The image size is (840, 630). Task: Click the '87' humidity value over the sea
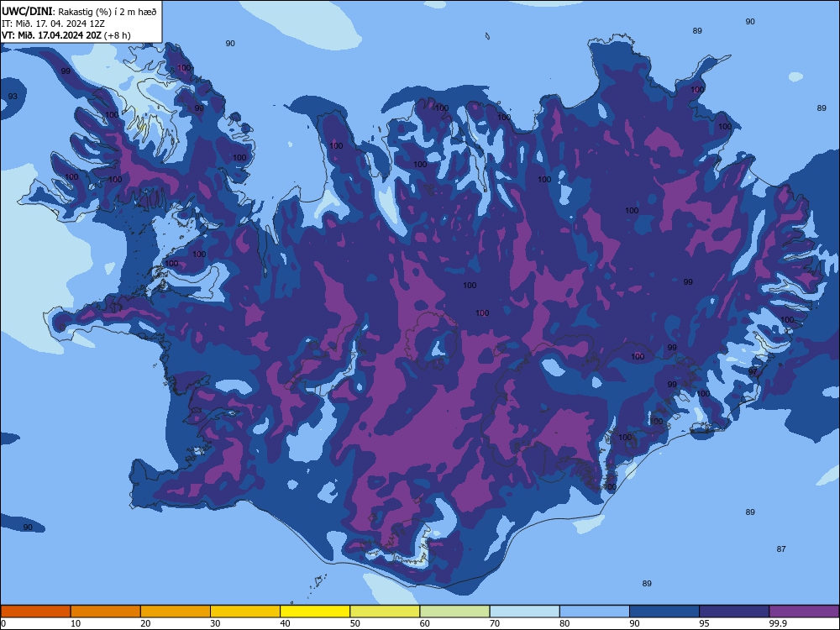coord(781,549)
